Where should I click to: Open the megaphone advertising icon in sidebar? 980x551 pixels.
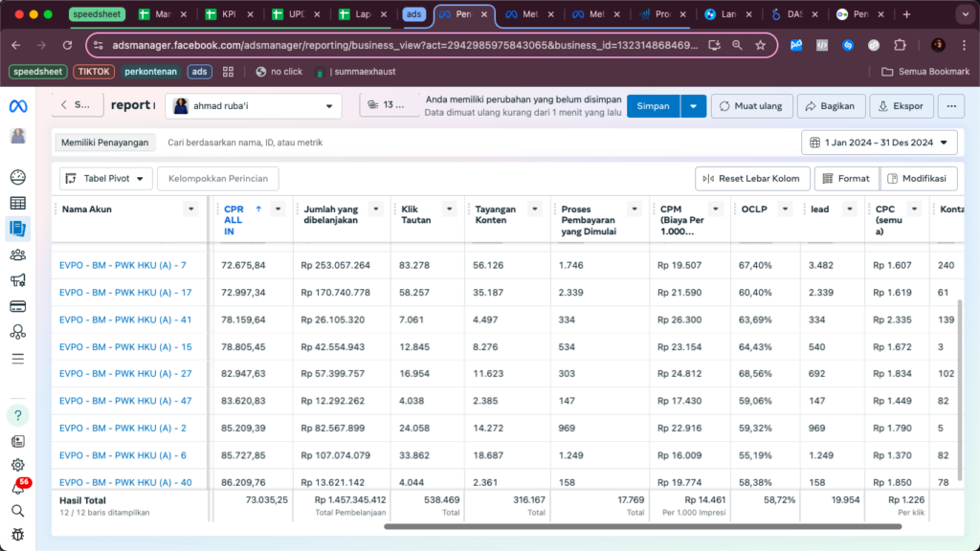pyautogui.click(x=18, y=280)
